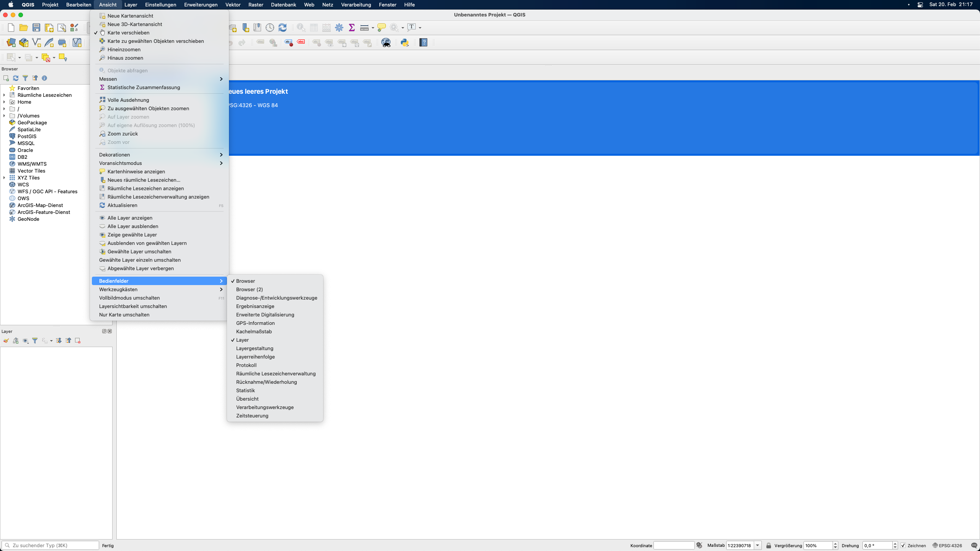Open the GPS-Information panel
The width and height of the screenshot is (980, 551).
256,323
